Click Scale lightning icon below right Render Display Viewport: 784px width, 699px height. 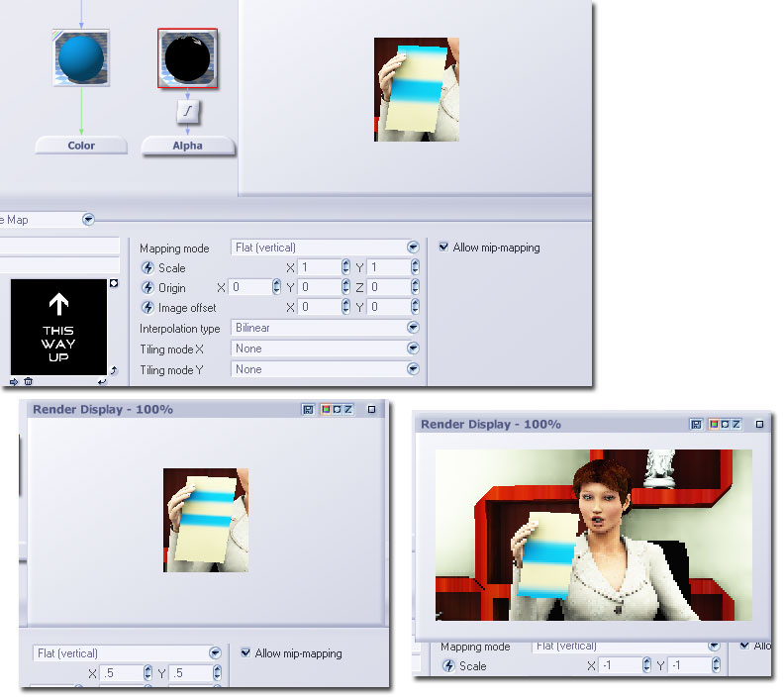click(448, 666)
